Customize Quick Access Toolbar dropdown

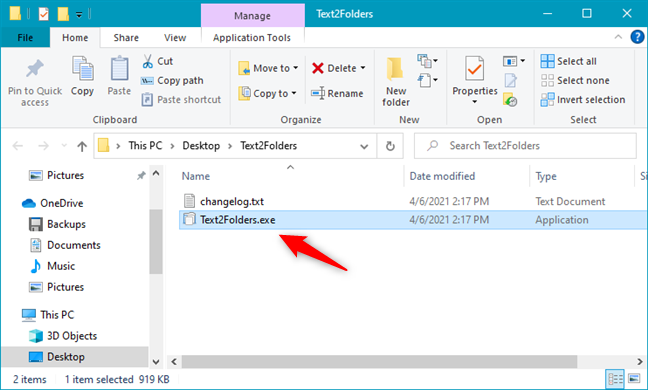pyautogui.click(x=79, y=15)
